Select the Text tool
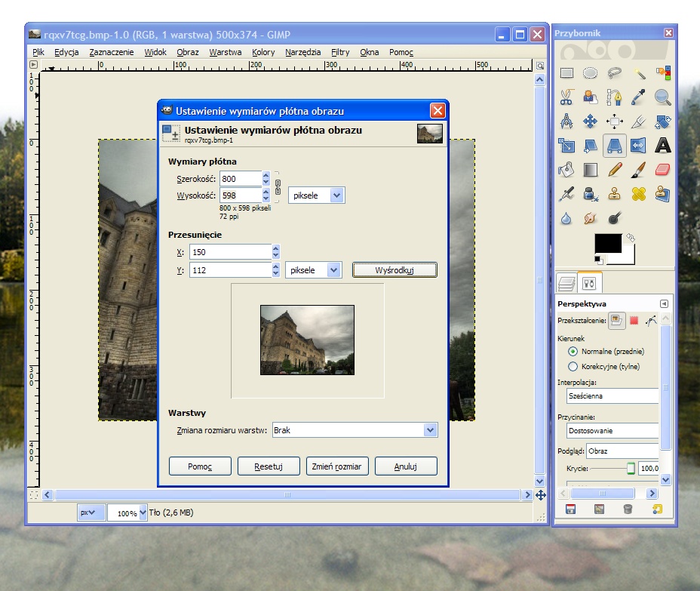This screenshot has width=700, height=591. pyautogui.click(x=662, y=146)
